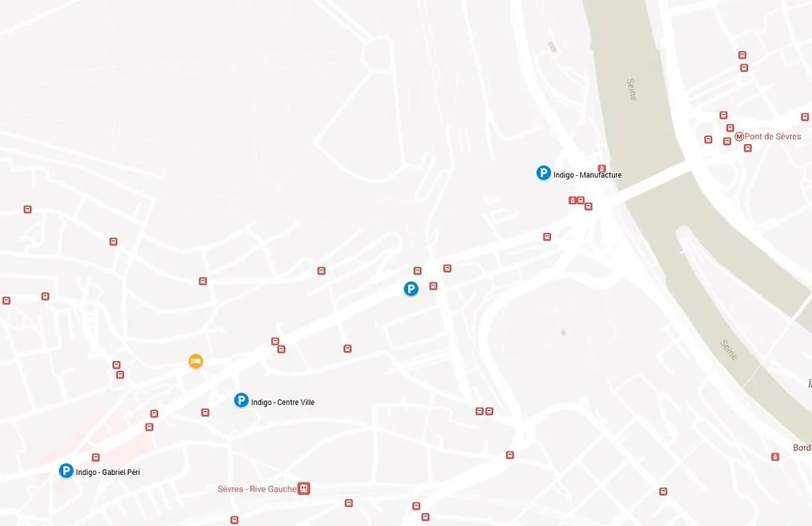Click the Sèvres - Rive Gauche train station icon

tap(304, 488)
